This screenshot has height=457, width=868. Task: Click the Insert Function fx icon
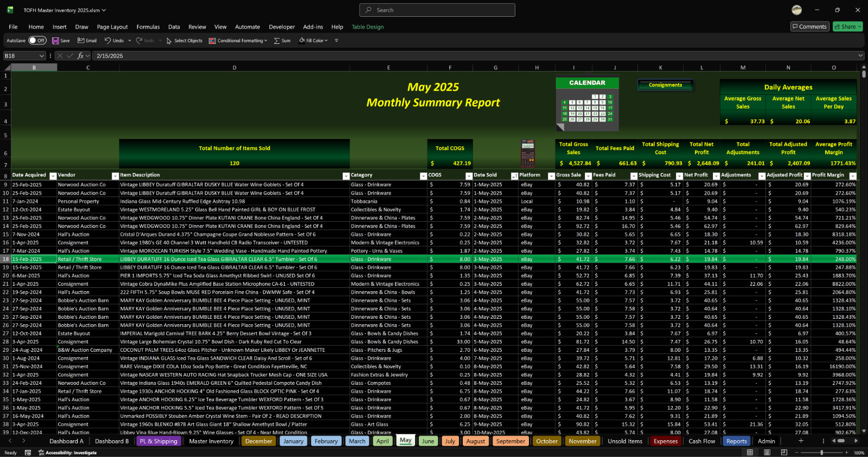click(x=80, y=56)
